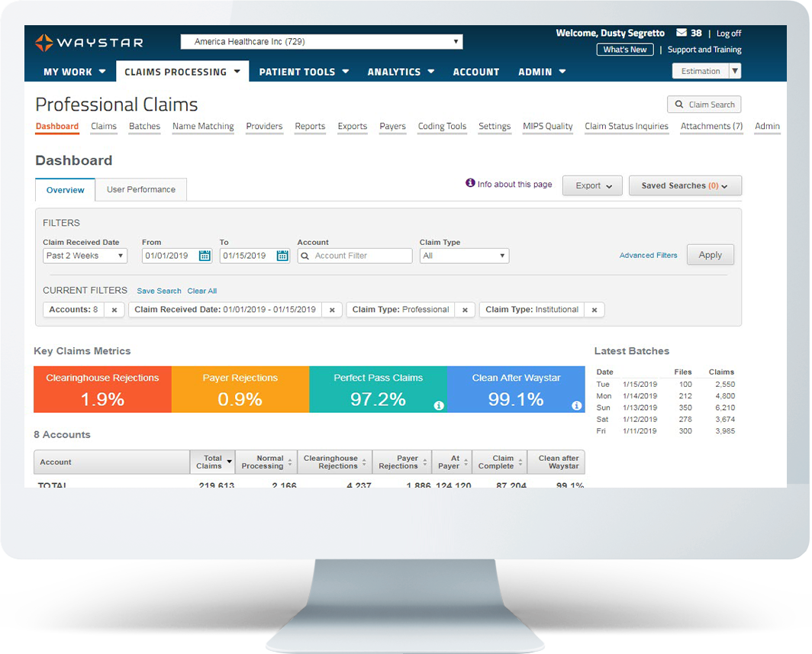The width and height of the screenshot is (812, 654).
Task: Remove the Claim Type: Institutional filter chip
Action: point(594,310)
